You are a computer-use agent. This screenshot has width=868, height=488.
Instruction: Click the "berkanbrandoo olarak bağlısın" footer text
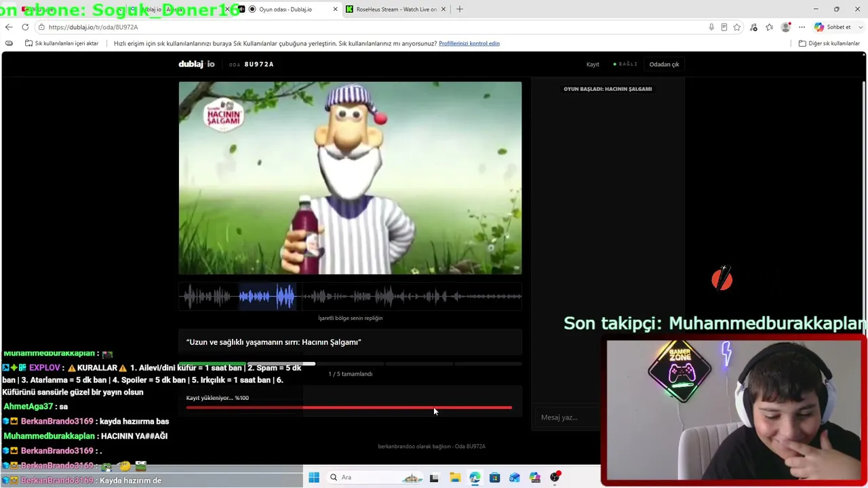431,447
